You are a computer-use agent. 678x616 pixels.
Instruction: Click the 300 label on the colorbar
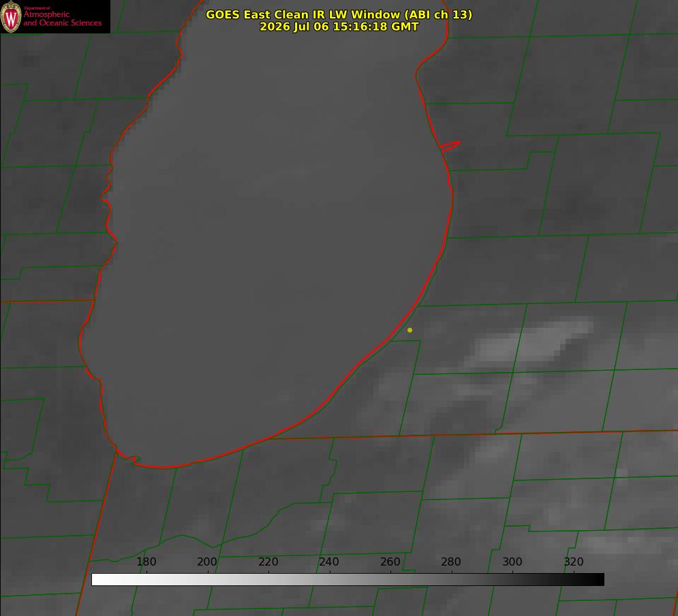(x=512, y=561)
